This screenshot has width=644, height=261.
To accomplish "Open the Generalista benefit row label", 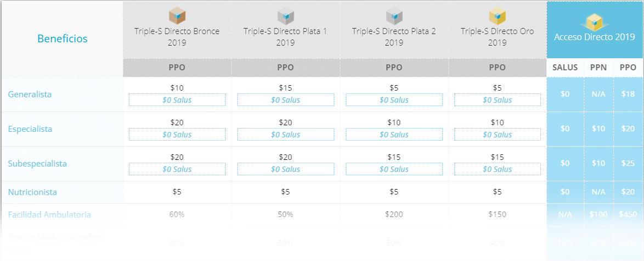I will 30,95.
